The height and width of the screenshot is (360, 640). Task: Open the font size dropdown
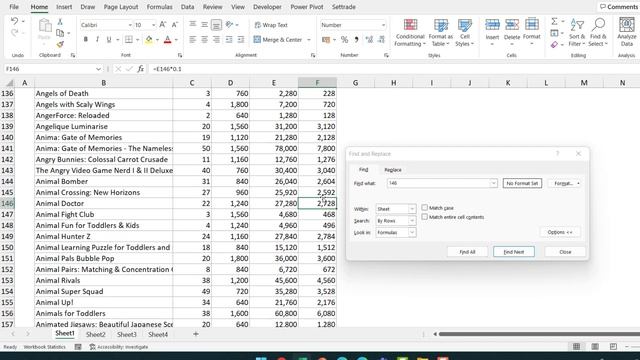pos(153,25)
